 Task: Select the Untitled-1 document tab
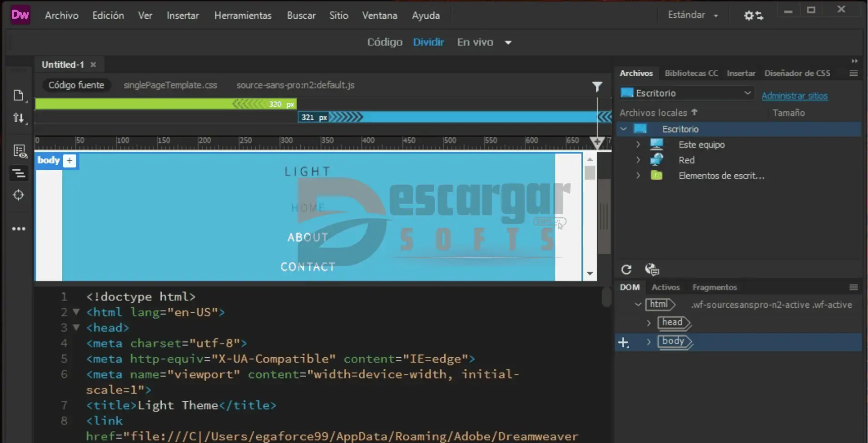click(x=63, y=64)
